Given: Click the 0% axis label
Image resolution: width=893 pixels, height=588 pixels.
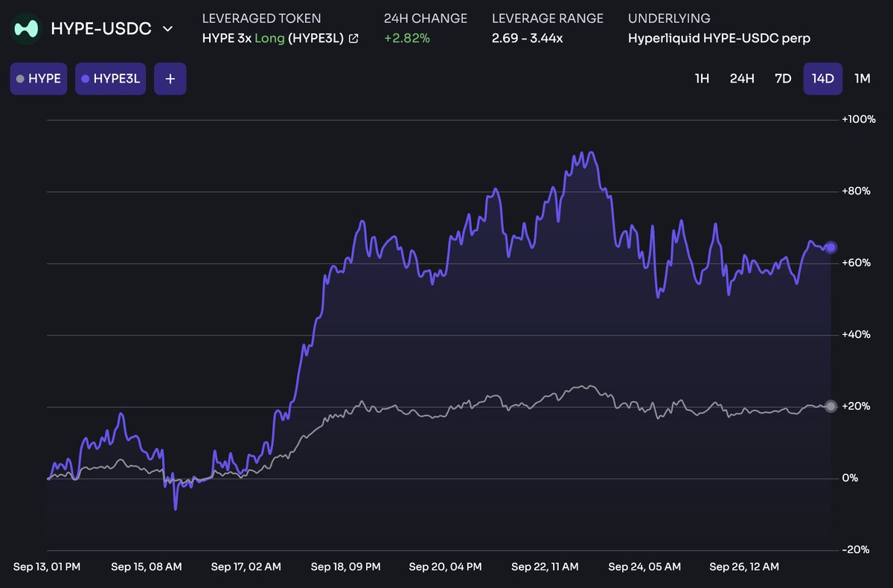Looking at the screenshot, I should coord(850,478).
